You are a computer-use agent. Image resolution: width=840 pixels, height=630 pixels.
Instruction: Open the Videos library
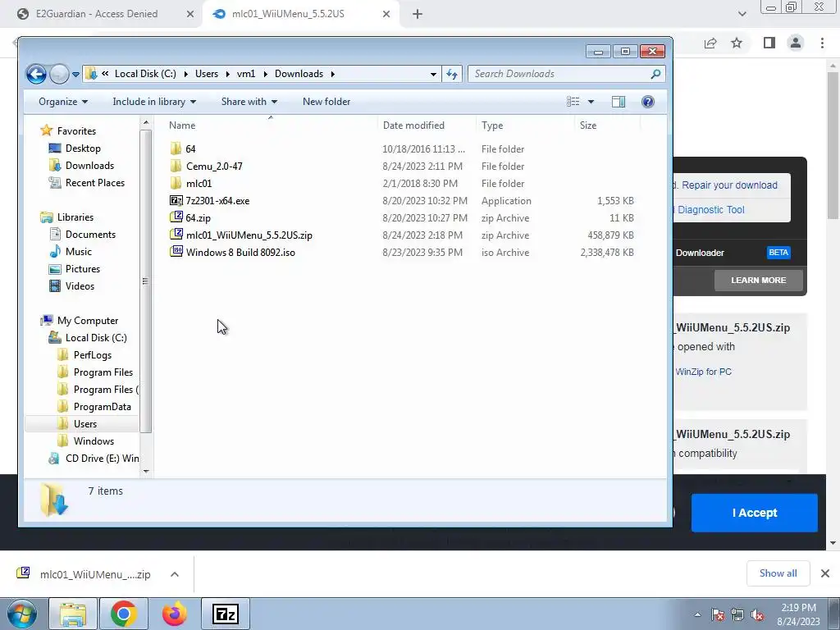point(80,286)
